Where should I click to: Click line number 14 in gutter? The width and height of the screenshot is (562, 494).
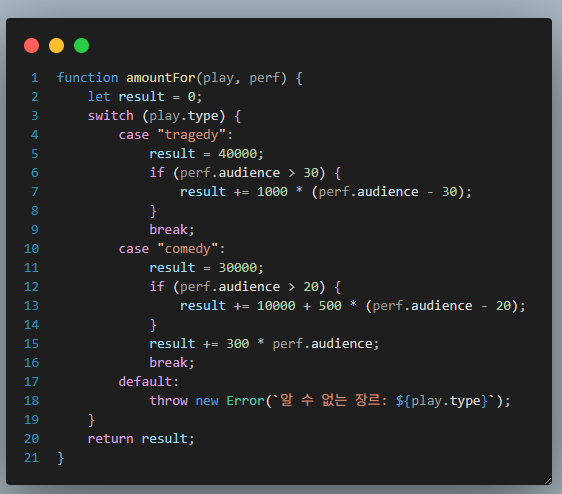31,325
